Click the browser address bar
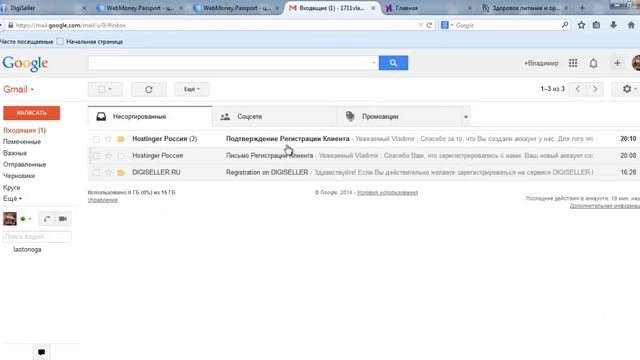 (x=216, y=25)
